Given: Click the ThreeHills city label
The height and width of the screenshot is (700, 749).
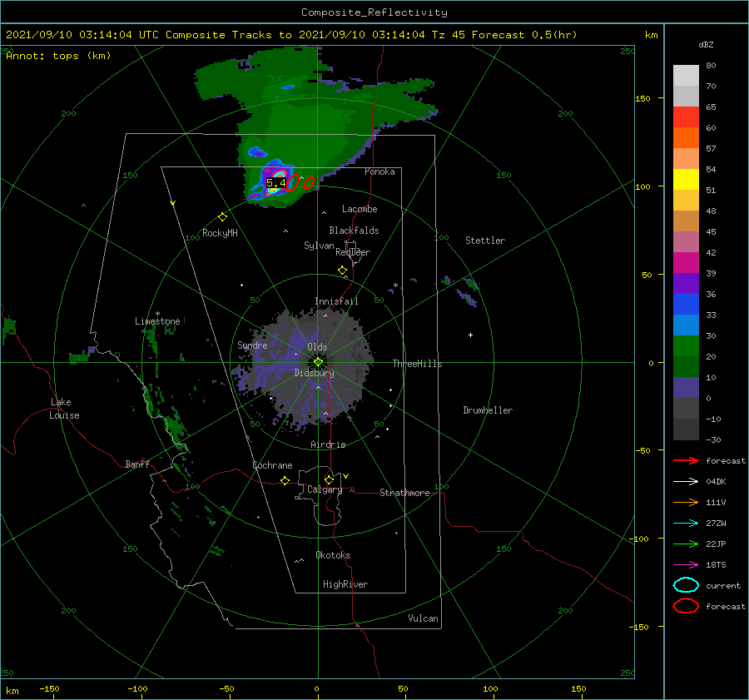Looking at the screenshot, I should click(x=417, y=364).
